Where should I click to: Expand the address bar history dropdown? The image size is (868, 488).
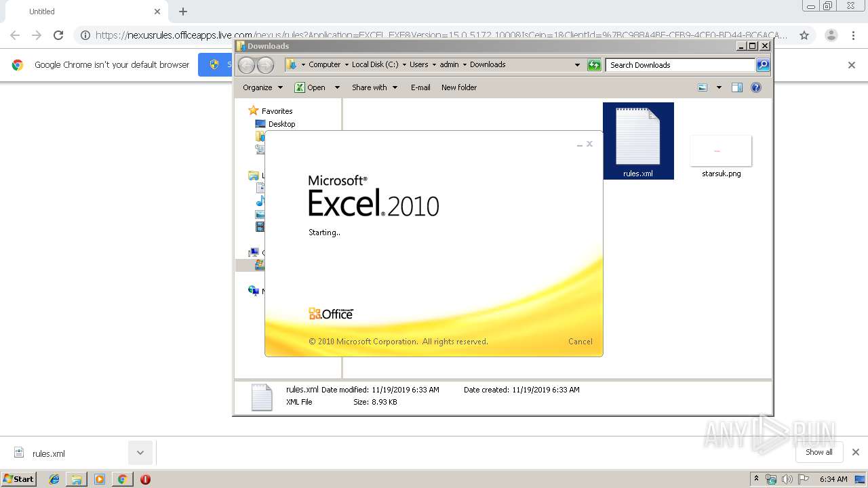[x=577, y=65]
